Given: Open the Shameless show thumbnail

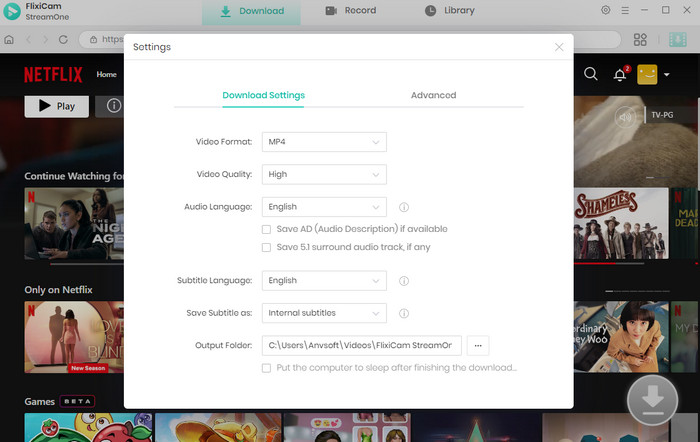Looking at the screenshot, I should [x=621, y=223].
